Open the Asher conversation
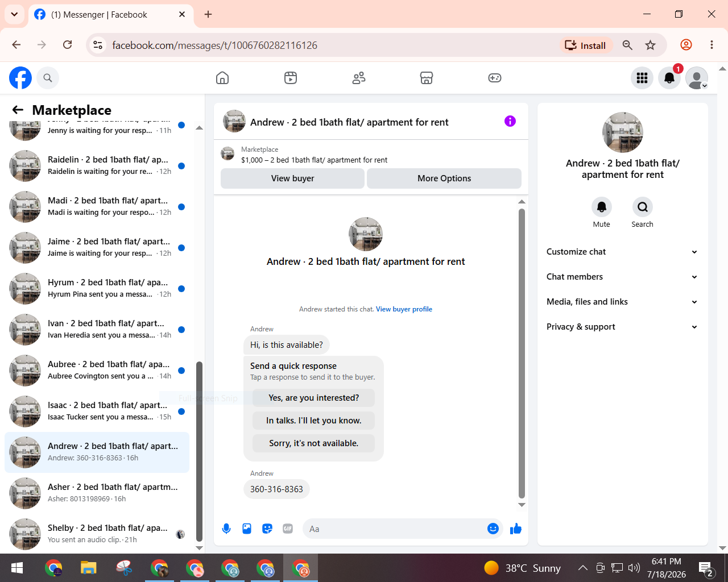The width and height of the screenshot is (728, 582). [97, 493]
